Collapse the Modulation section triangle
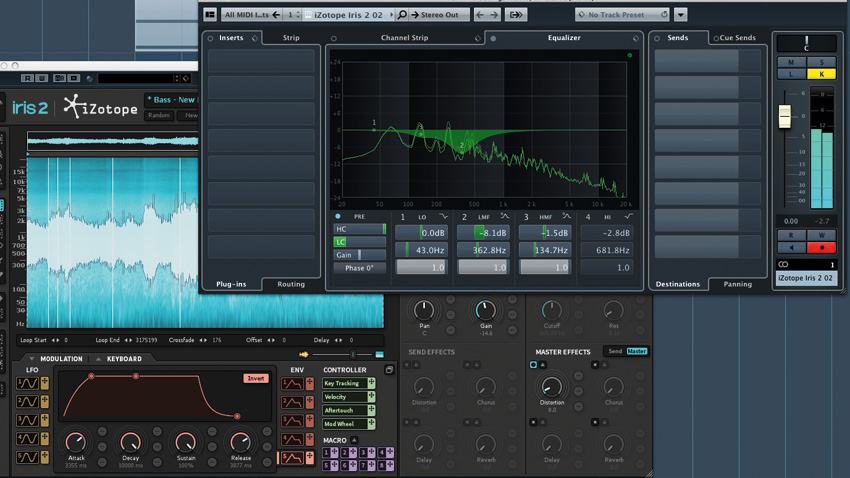850x478 pixels. (31, 359)
